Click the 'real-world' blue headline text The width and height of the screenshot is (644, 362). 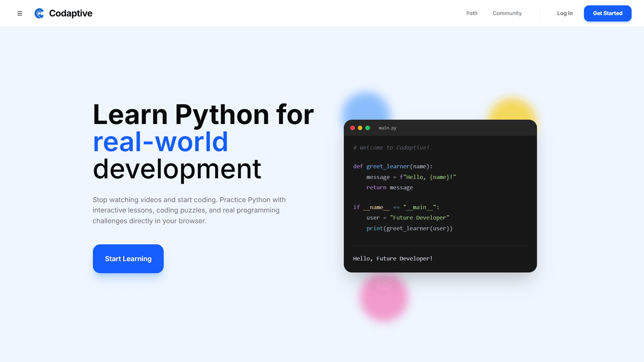click(x=160, y=142)
